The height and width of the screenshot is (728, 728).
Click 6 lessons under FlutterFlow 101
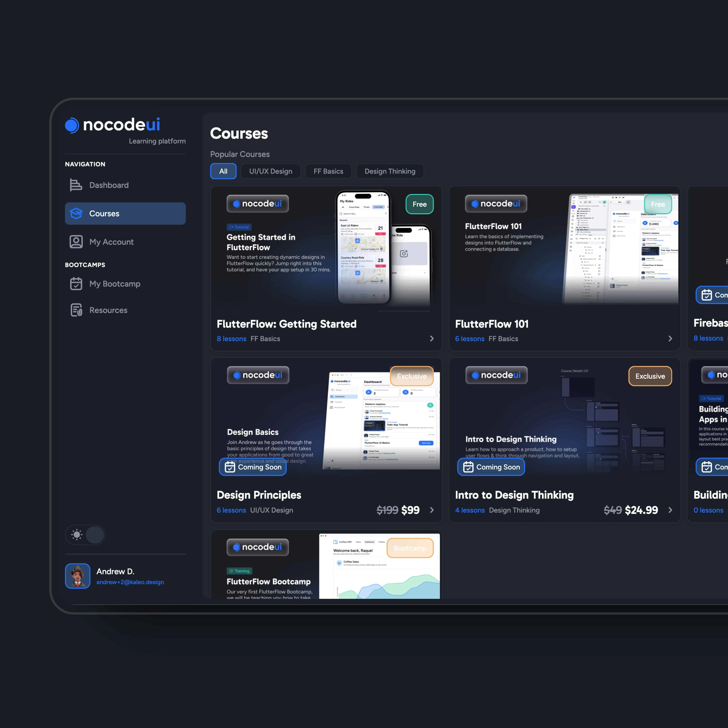[470, 338]
